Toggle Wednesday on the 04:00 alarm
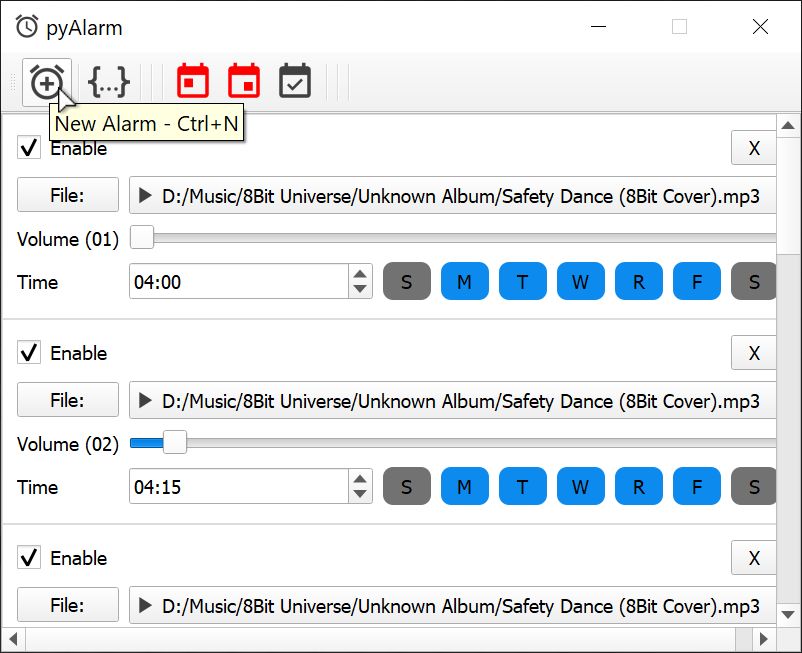Image resolution: width=802 pixels, height=653 pixels. click(x=581, y=281)
